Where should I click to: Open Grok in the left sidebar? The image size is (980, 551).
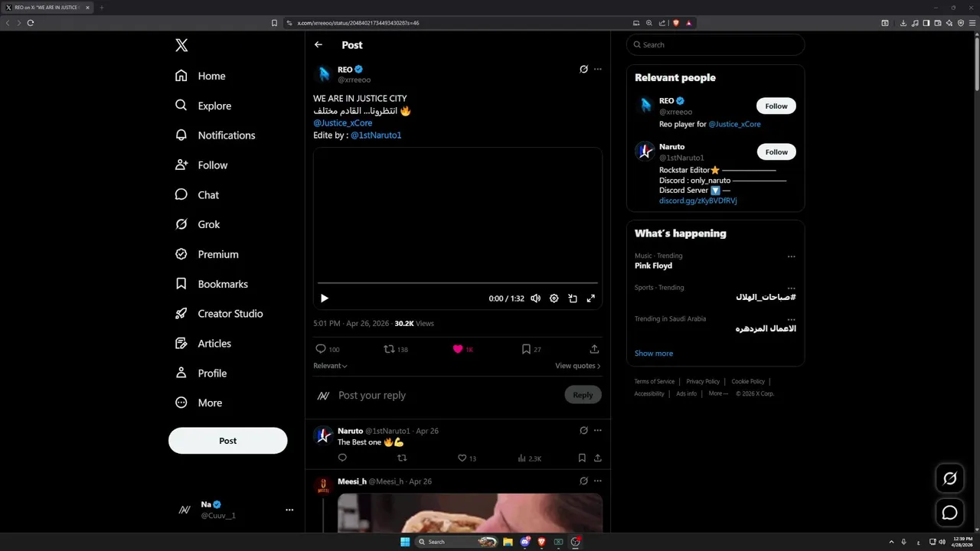point(198,224)
